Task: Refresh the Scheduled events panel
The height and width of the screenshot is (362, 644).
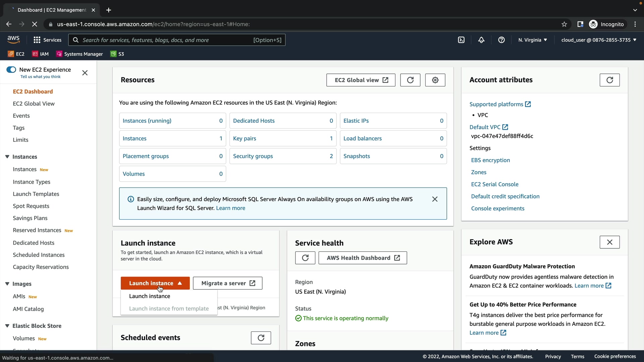Action: [x=261, y=338]
